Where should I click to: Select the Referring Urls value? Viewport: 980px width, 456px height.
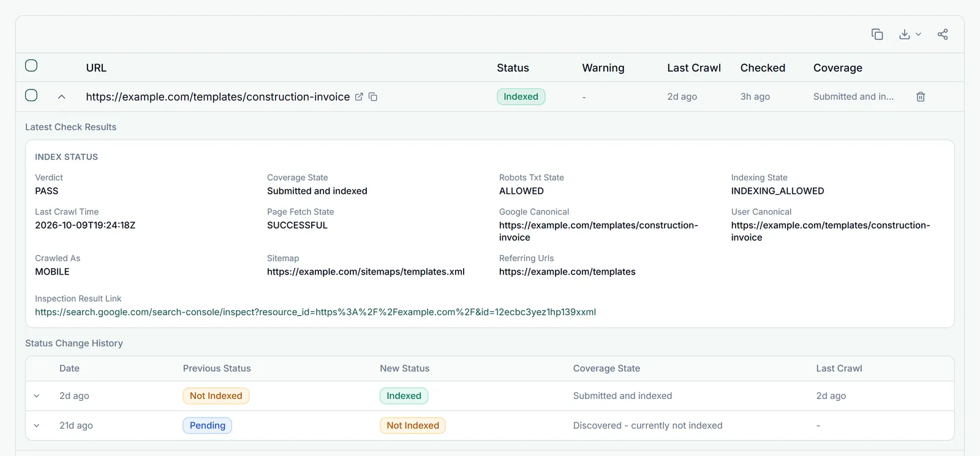coord(567,272)
